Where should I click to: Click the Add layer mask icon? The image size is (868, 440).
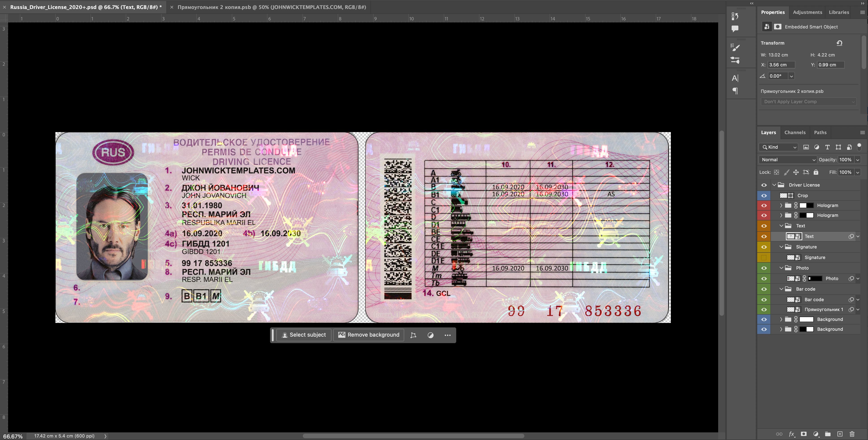click(804, 434)
